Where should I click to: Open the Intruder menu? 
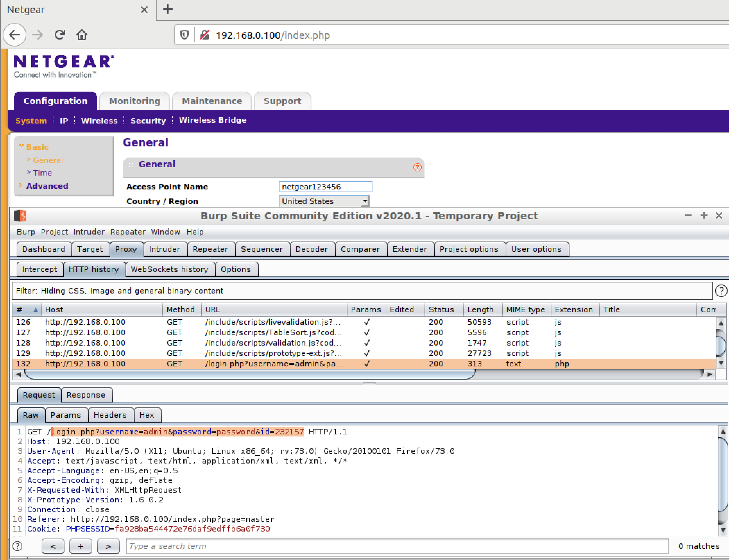(89, 232)
